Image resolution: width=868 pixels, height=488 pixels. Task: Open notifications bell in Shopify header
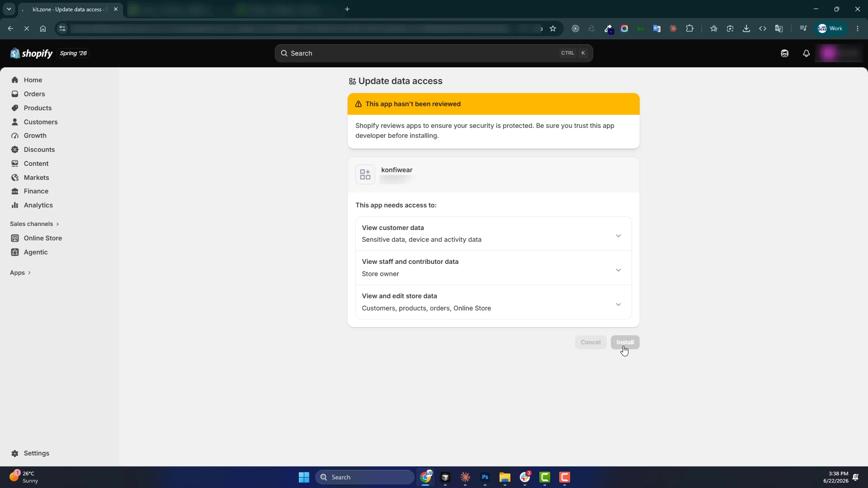[x=806, y=53]
